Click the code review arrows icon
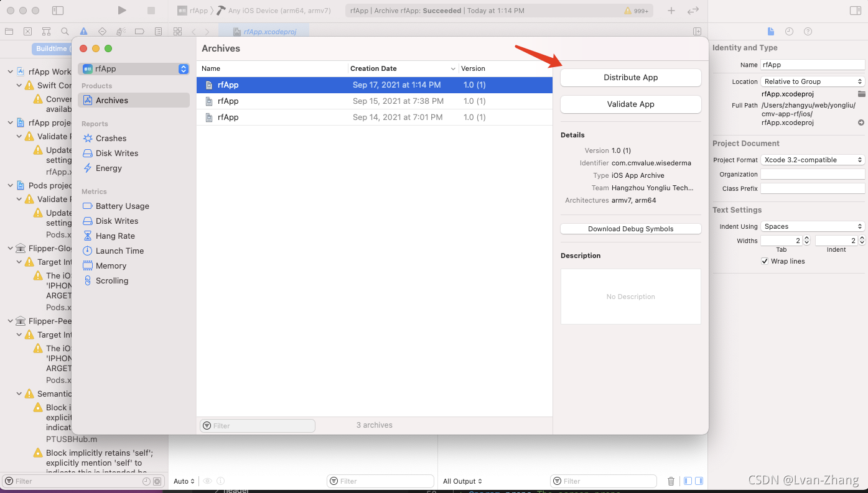 point(693,11)
